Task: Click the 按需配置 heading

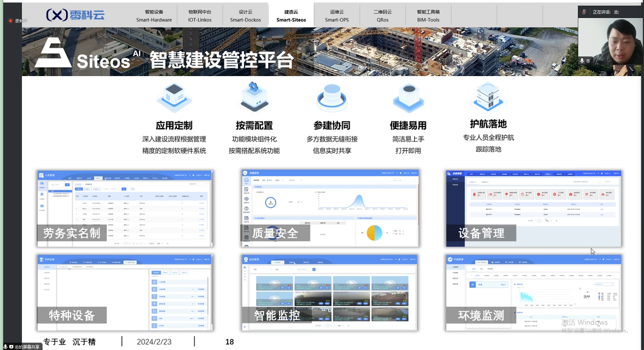Action: tap(254, 125)
